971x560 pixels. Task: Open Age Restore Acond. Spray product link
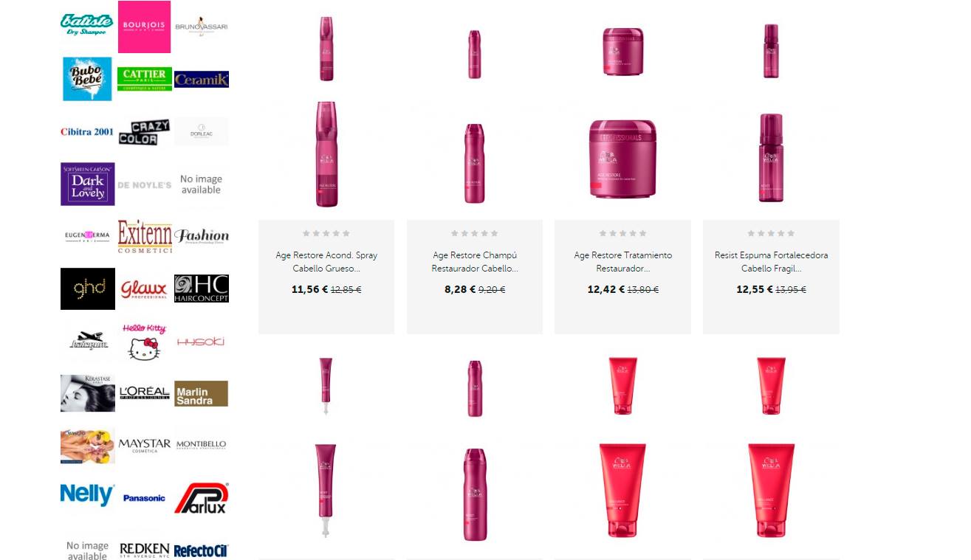[x=326, y=261]
